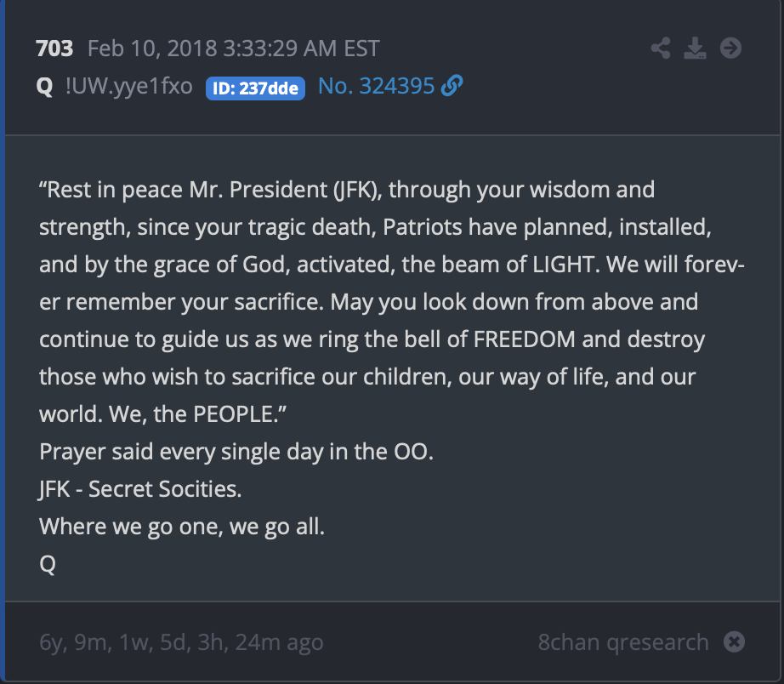Viewport: 784px width, 684px height.
Task: Click the line Prayer said every single day
Action: (236, 452)
